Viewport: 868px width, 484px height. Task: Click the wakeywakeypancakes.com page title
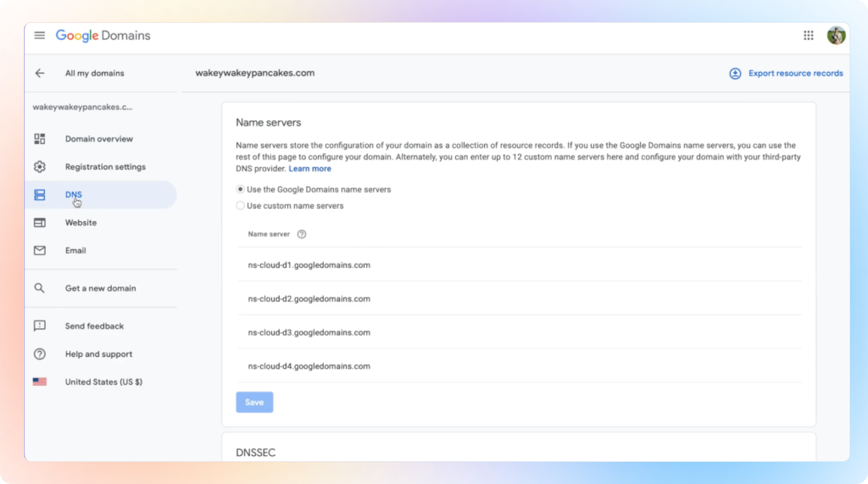pyautogui.click(x=255, y=73)
